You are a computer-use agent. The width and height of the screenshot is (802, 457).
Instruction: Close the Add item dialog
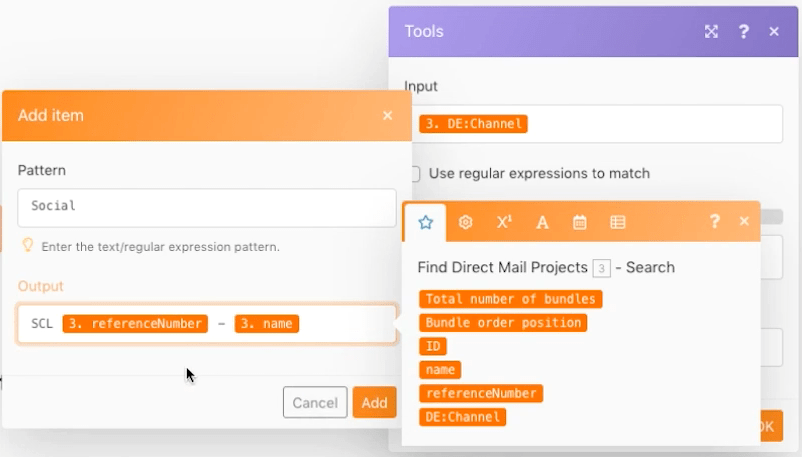pos(388,116)
